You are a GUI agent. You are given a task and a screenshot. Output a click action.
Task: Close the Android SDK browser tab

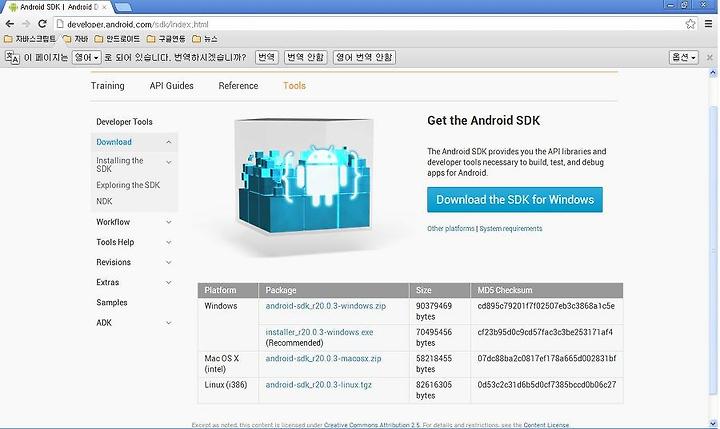(104, 7)
